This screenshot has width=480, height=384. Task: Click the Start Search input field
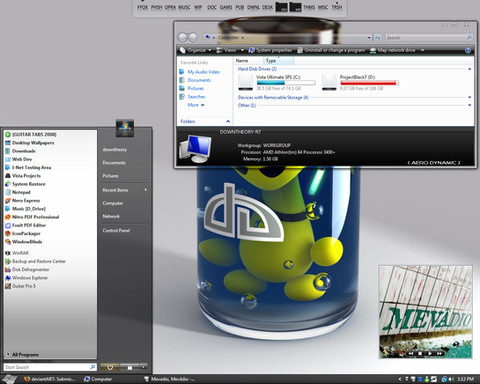[x=50, y=367]
